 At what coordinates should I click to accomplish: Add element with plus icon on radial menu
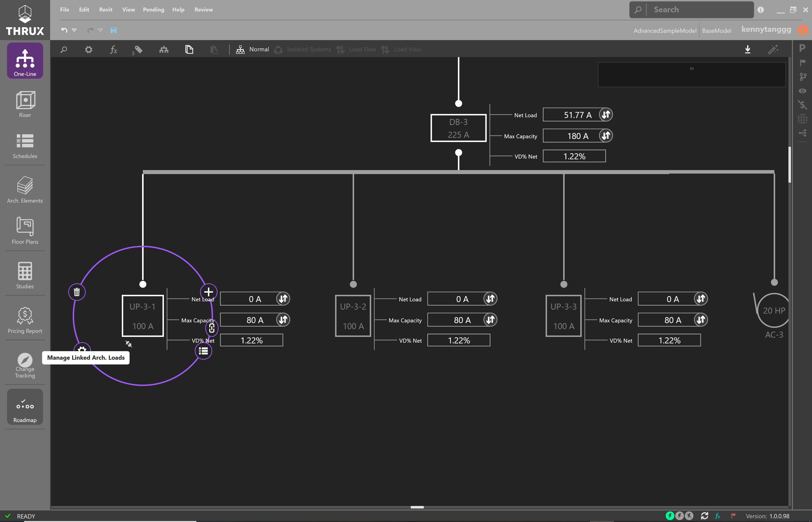[209, 292]
